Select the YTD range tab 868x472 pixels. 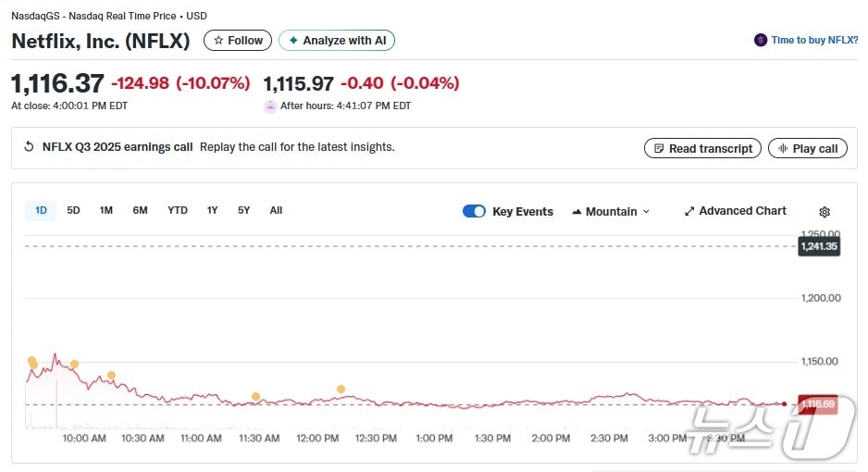(x=178, y=210)
